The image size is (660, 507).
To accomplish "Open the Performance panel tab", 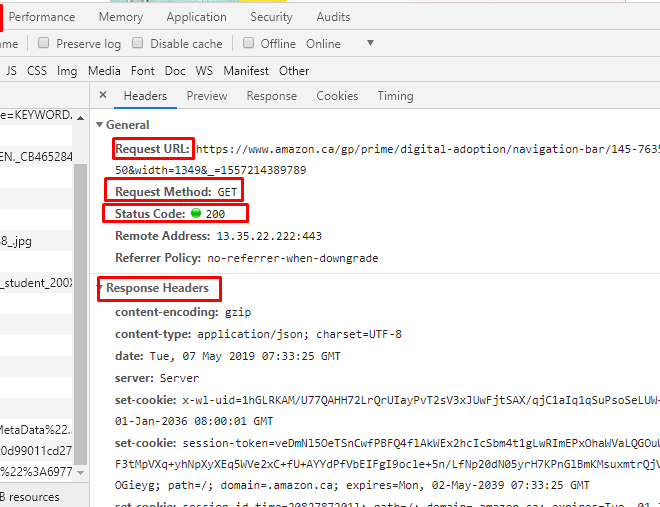I will click(x=42, y=17).
